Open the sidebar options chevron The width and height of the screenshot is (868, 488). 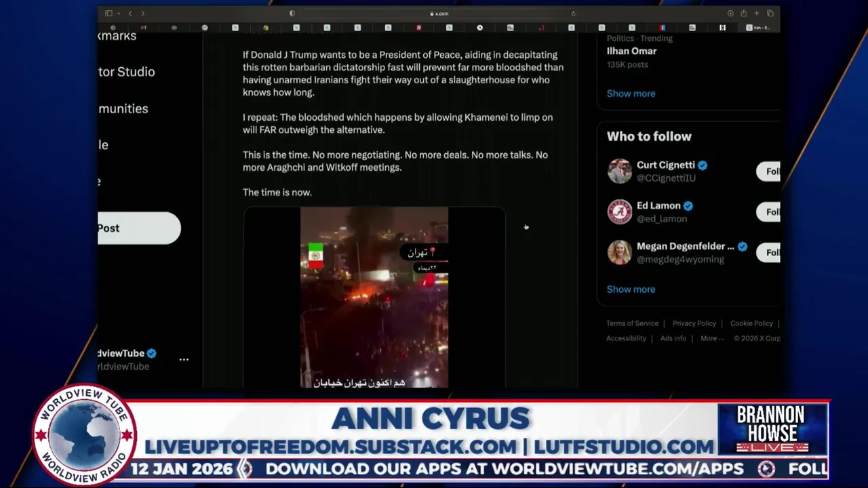pos(118,14)
